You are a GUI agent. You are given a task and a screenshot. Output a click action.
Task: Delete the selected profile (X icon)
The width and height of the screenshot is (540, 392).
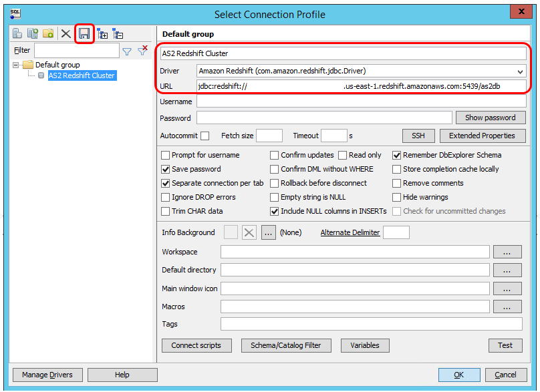[65, 34]
